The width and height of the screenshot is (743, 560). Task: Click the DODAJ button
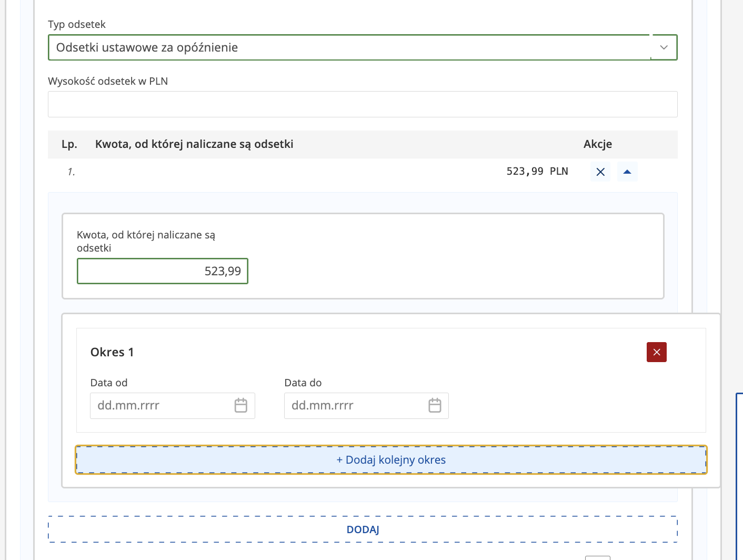click(x=363, y=529)
